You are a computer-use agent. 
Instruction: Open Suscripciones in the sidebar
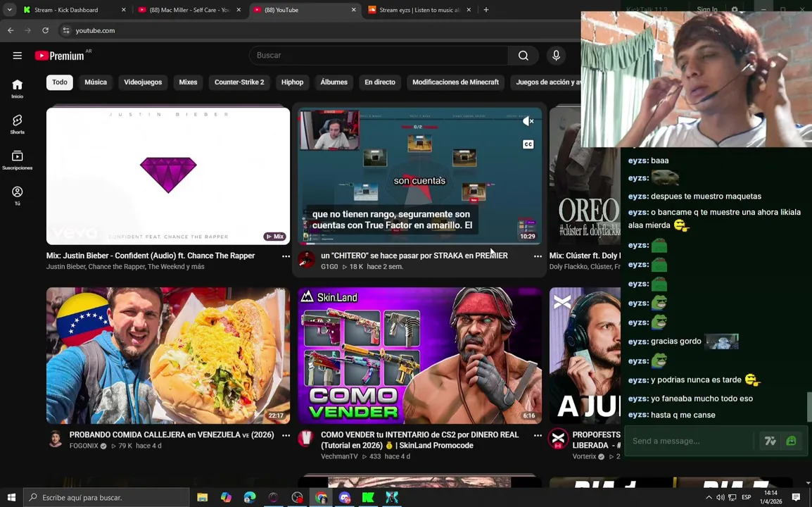(x=17, y=160)
